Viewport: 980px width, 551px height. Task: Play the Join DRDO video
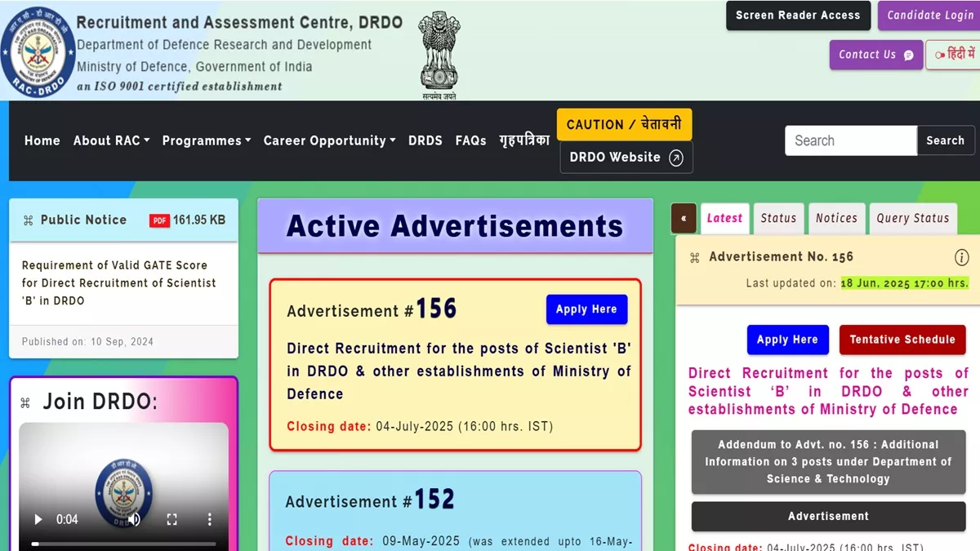38,519
